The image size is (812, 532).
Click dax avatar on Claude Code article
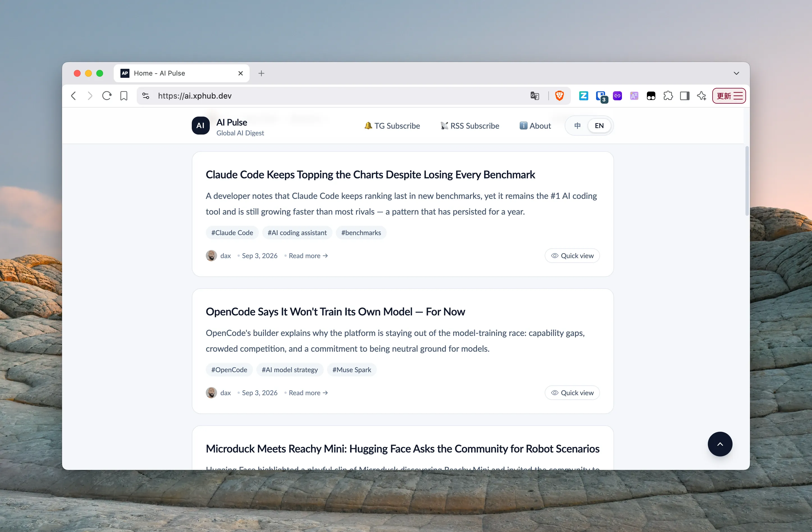211,256
